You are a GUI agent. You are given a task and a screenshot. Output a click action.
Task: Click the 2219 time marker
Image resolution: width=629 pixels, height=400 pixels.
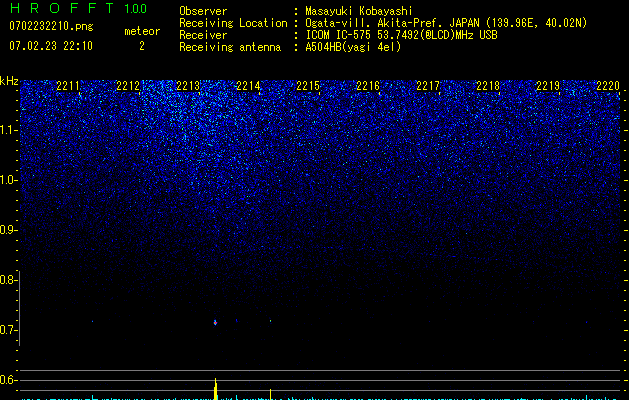point(548,86)
